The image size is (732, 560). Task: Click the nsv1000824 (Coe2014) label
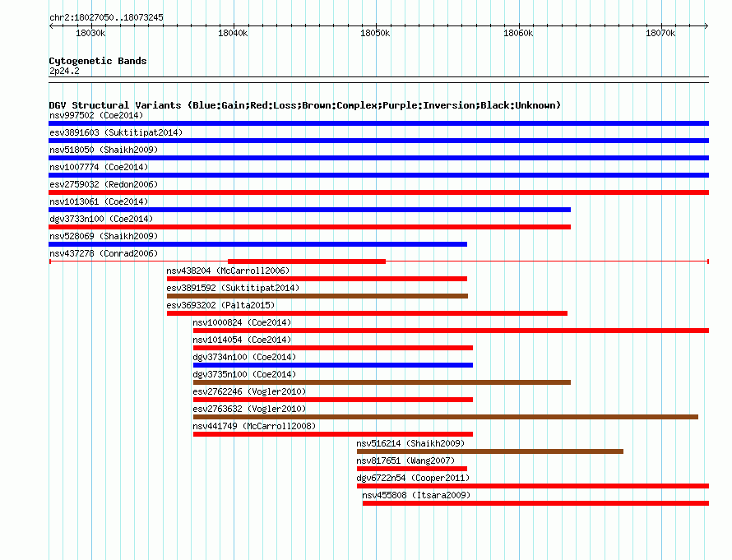coord(242,322)
